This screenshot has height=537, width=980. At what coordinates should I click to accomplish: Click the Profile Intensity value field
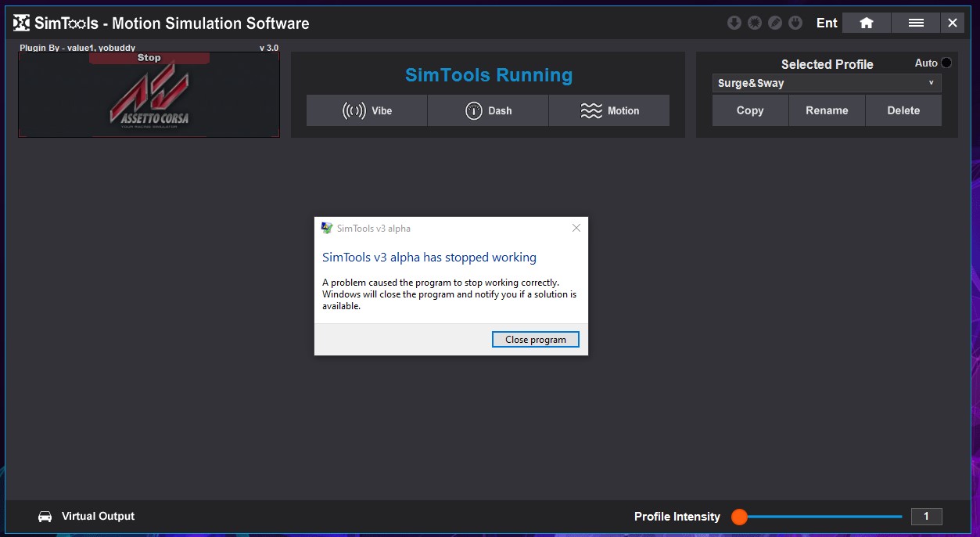(x=927, y=517)
